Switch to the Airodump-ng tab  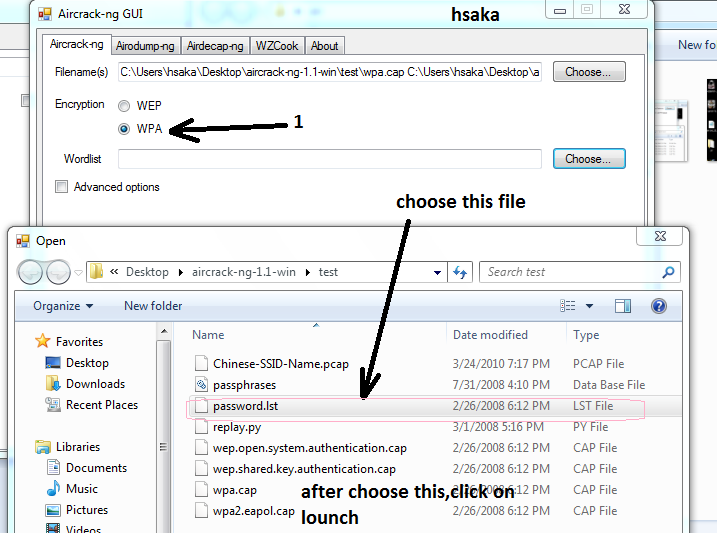point(145,46)
